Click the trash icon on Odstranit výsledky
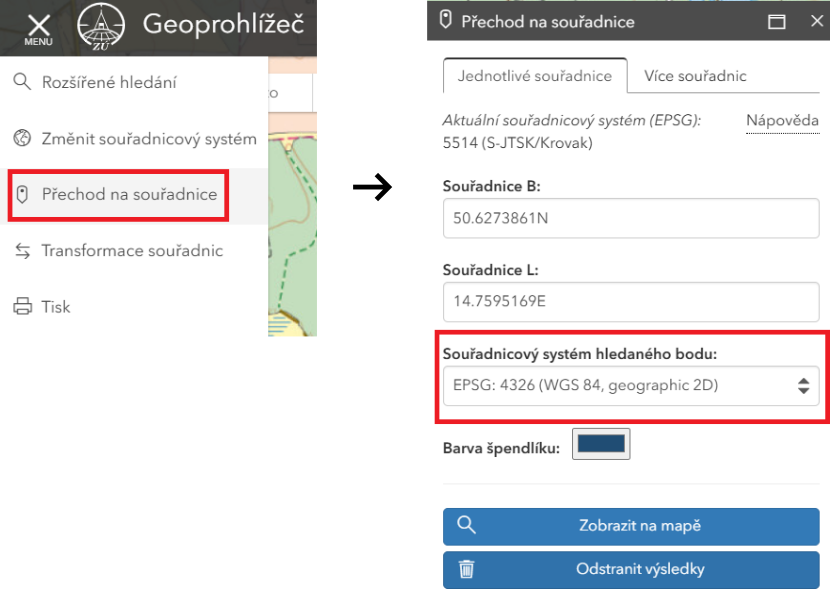This screenshot has height=605, width=830. coord(465,569)
